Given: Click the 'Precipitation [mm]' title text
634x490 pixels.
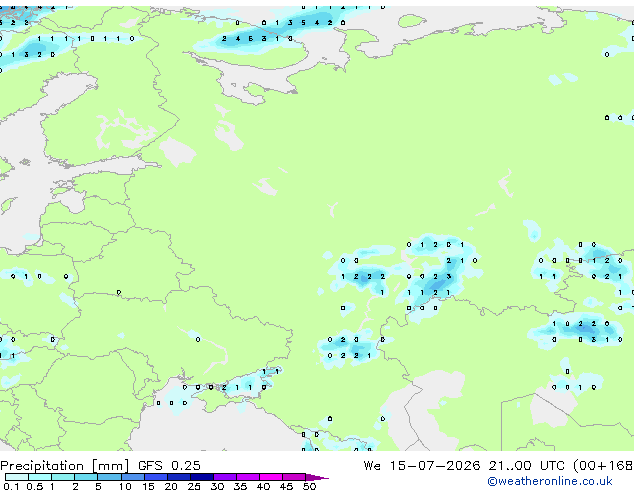Looking at the screenshot, I should point(65,466).
